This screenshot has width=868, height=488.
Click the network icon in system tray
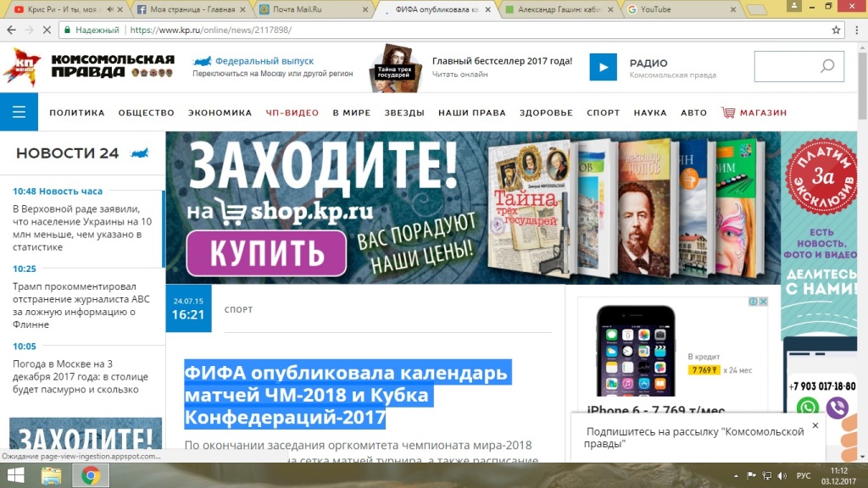coord(766,476)
